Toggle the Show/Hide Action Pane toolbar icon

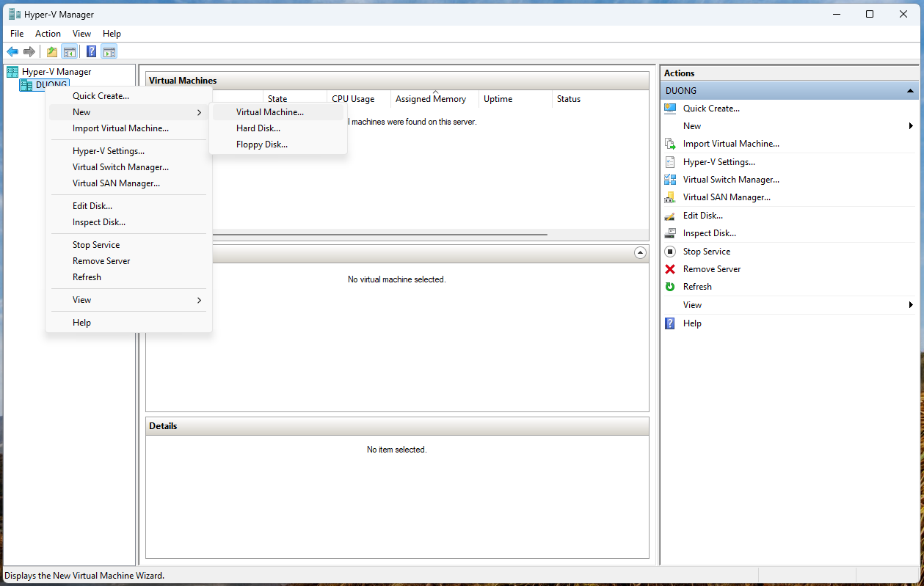click(x=109, y=51)
